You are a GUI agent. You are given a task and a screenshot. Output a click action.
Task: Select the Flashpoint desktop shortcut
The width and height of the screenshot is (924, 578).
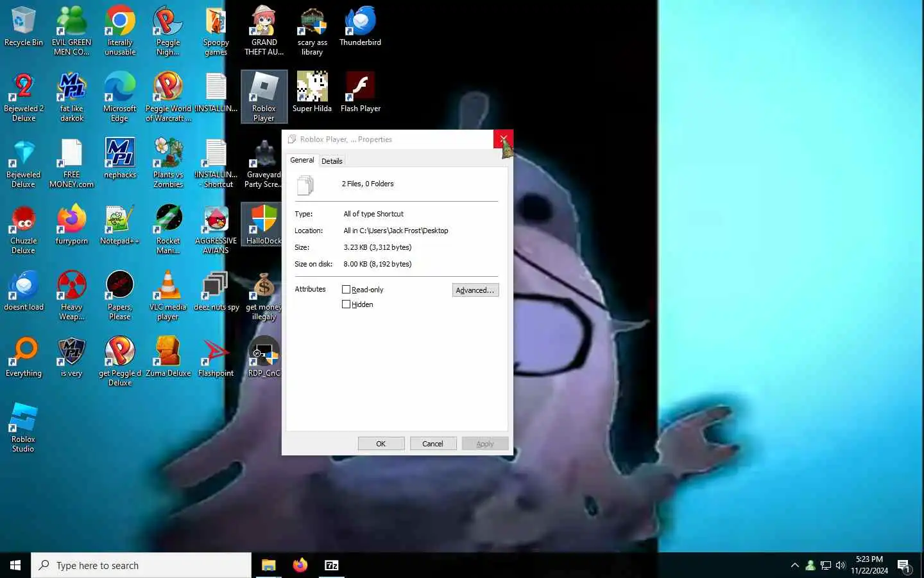click(216, 357)
